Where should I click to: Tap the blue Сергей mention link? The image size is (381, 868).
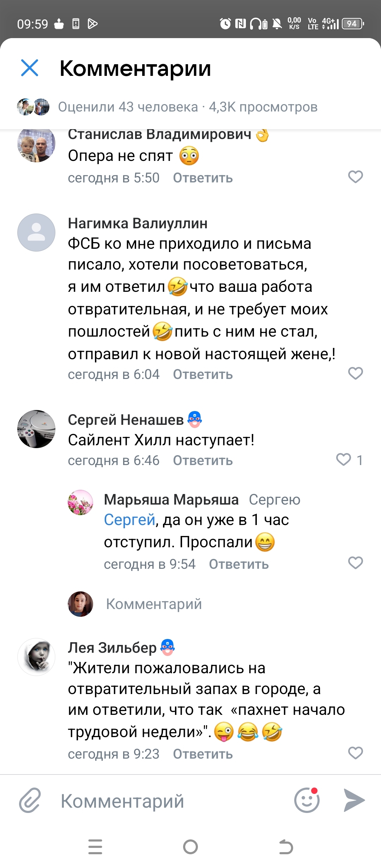tap(129, 520)
